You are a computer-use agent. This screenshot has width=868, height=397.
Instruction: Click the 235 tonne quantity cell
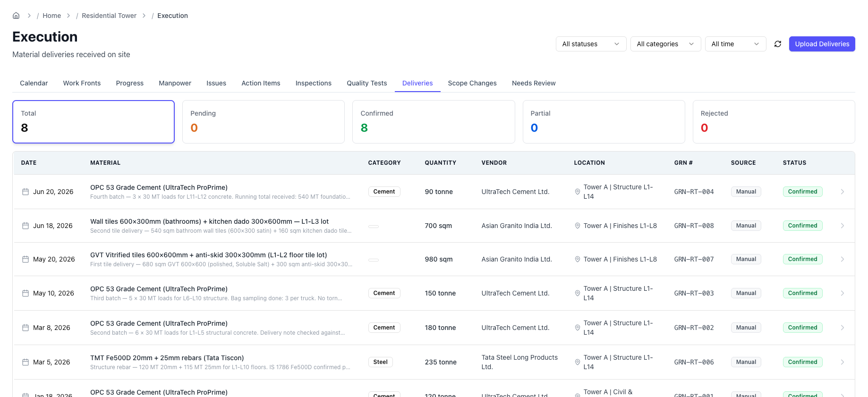click(441, 362)
